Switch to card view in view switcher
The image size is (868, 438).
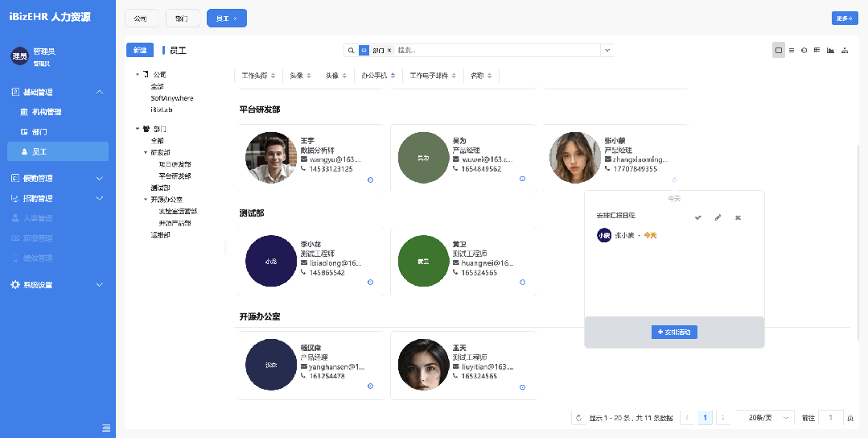(778, 50)
